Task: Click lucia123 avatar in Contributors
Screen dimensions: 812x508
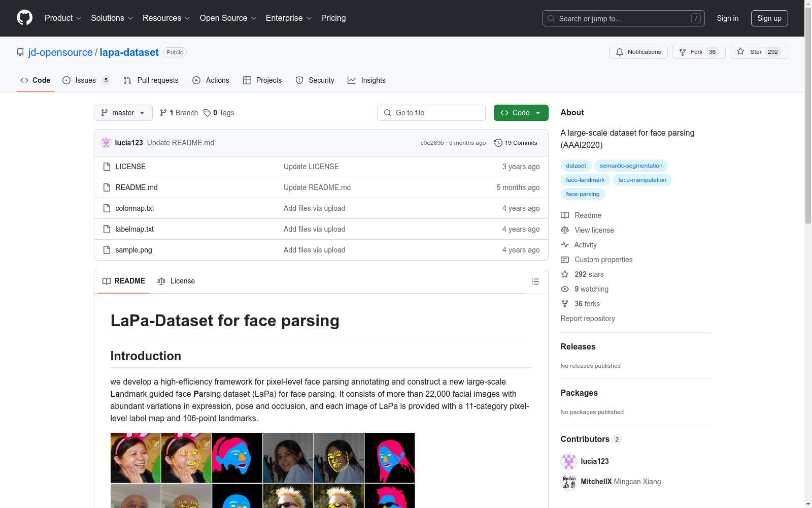Action: click(x=569, y=461)
